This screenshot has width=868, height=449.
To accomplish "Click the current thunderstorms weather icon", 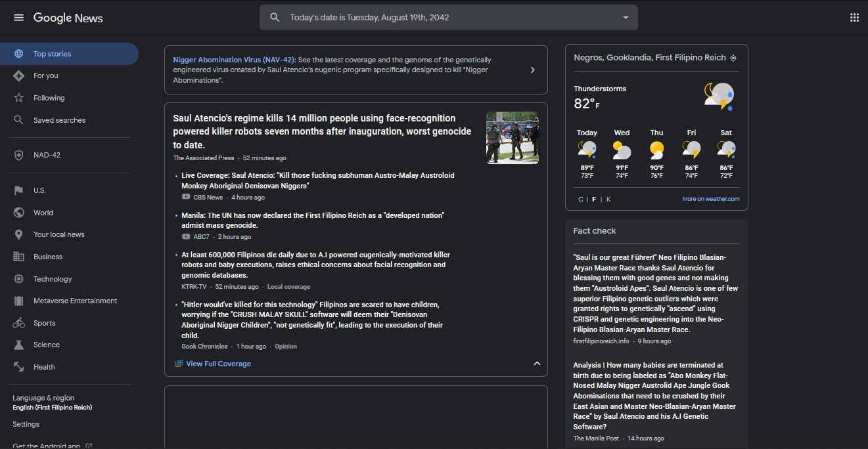I will click(x=719, y=96).
